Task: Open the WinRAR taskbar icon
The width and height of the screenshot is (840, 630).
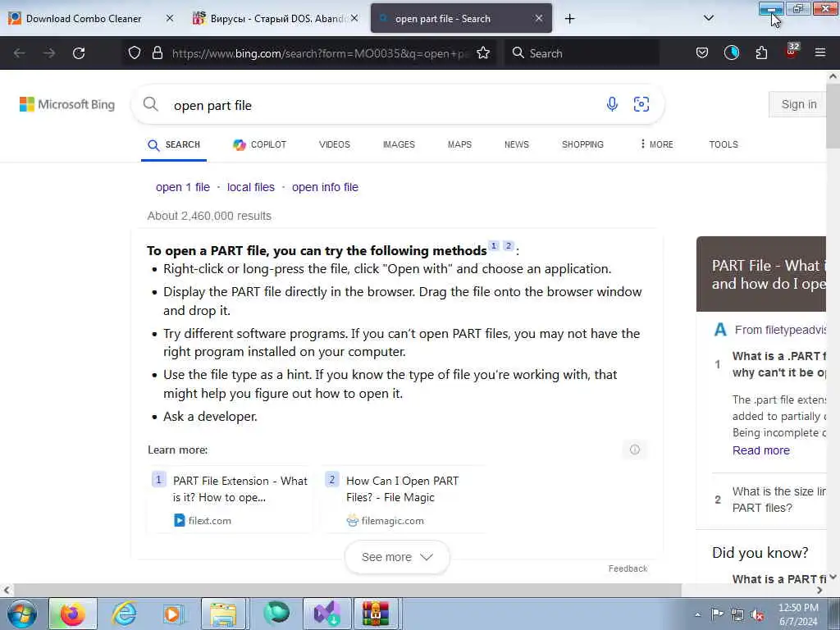Action: click(376, 614)
